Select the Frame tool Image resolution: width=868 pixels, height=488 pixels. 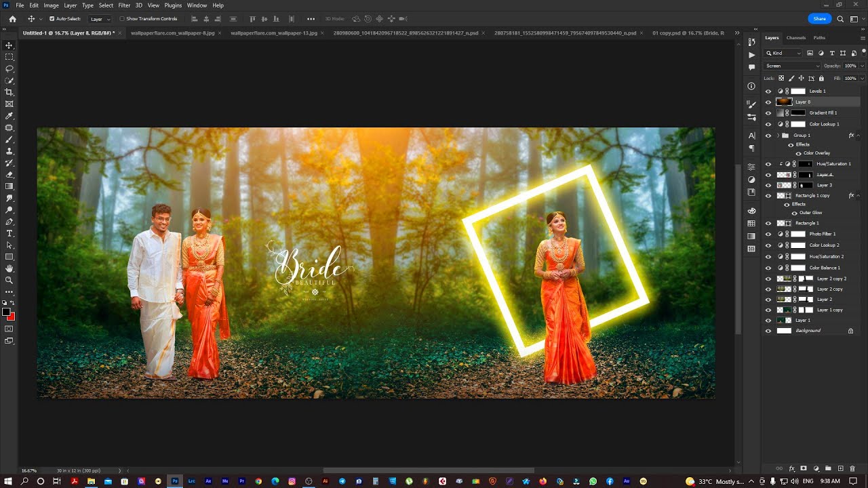9,104
